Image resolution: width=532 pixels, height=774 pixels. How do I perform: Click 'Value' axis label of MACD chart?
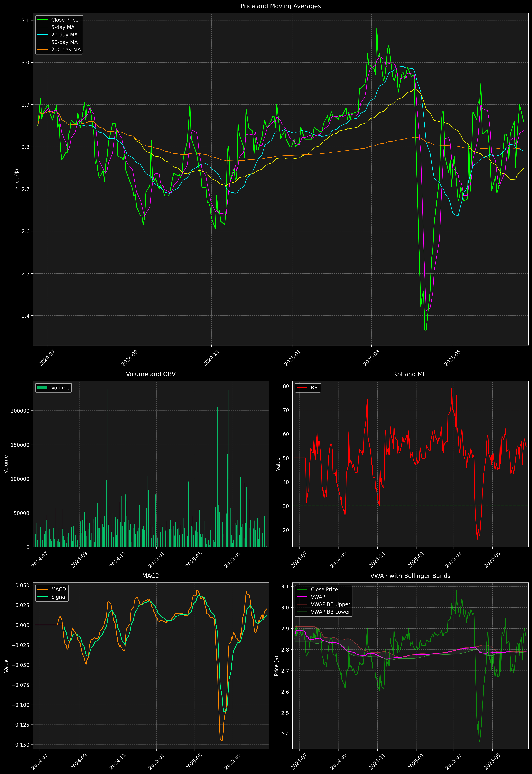pyautogui.click(x=6, y=666)
